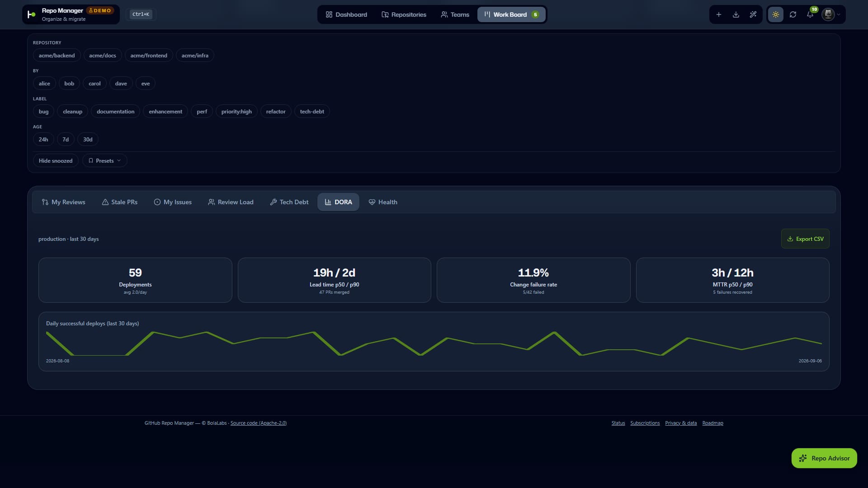Toggle the sun theme icon
Screen dimensions: 868x488
(x=775, y=14)
